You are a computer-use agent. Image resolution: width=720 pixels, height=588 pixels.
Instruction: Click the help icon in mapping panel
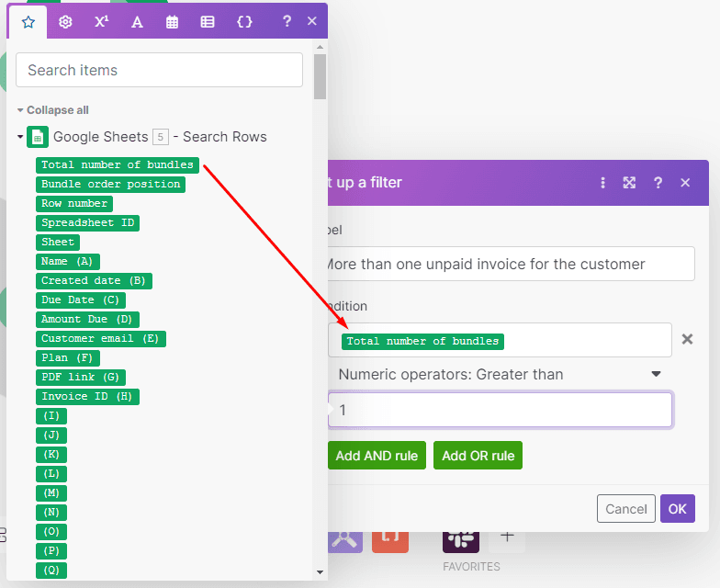[287, 22]
